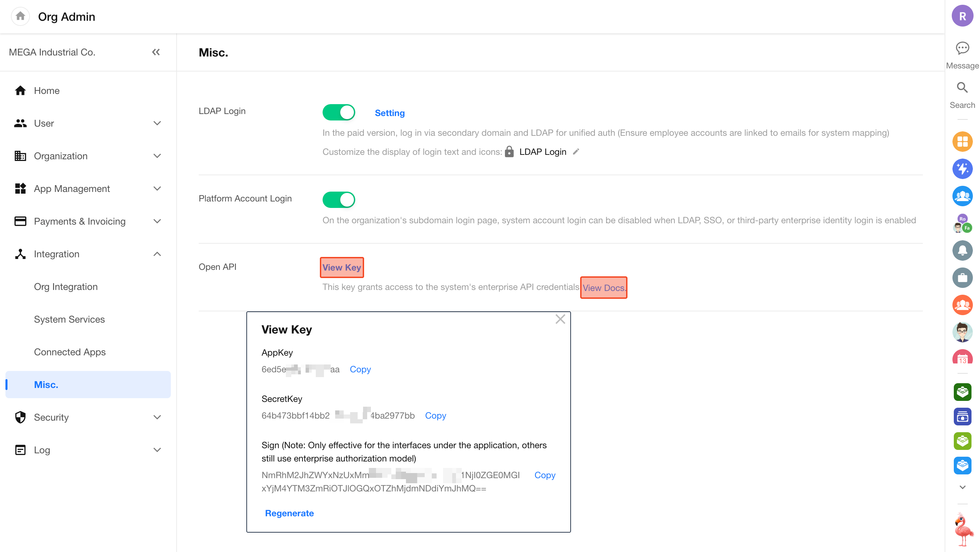
Task: Click the home icon beside Org Admin
Action: tap(20, 16)
